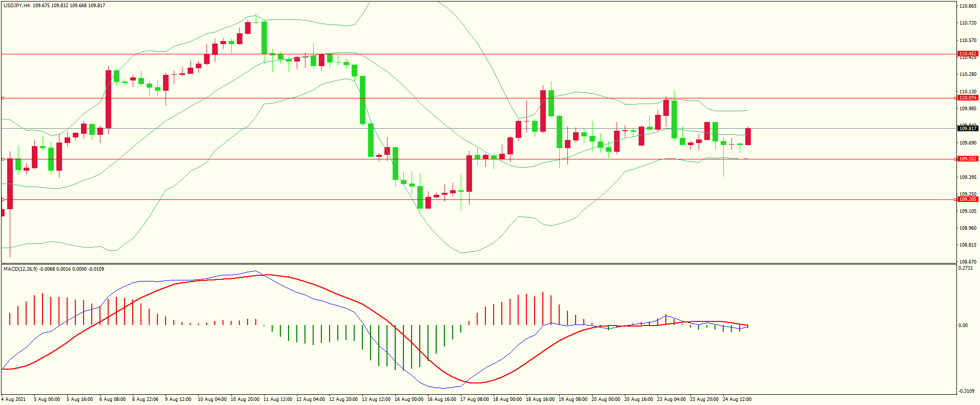This screenshot has height=405, width=980.
Task: Click the 17 Aug 08:00 time label
Action: 475,399
